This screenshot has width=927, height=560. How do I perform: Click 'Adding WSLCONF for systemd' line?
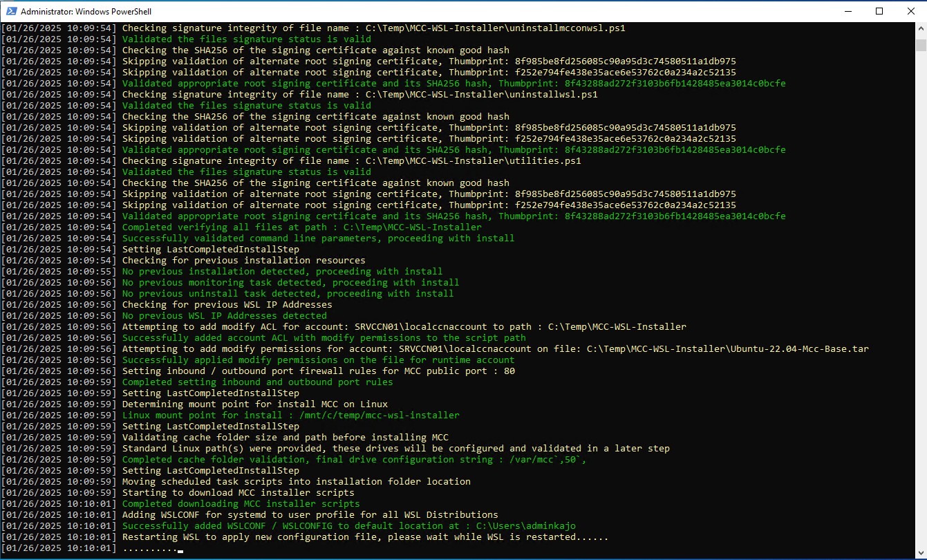250,515
